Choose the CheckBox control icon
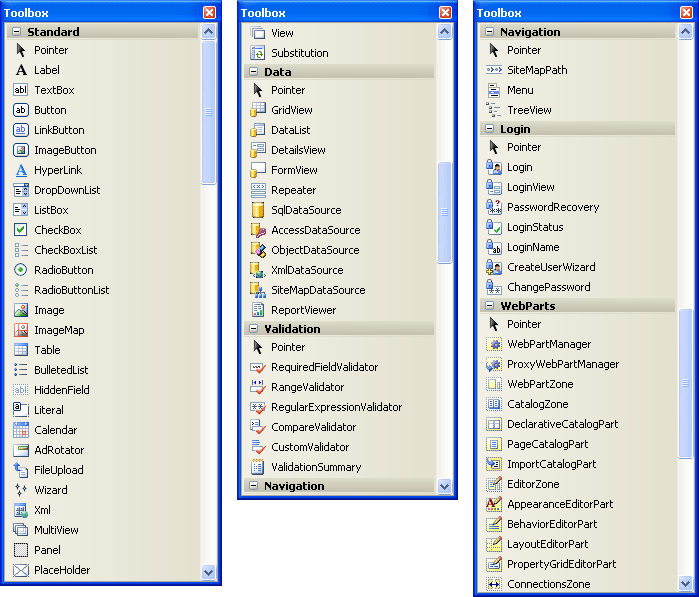 [21, 230]
